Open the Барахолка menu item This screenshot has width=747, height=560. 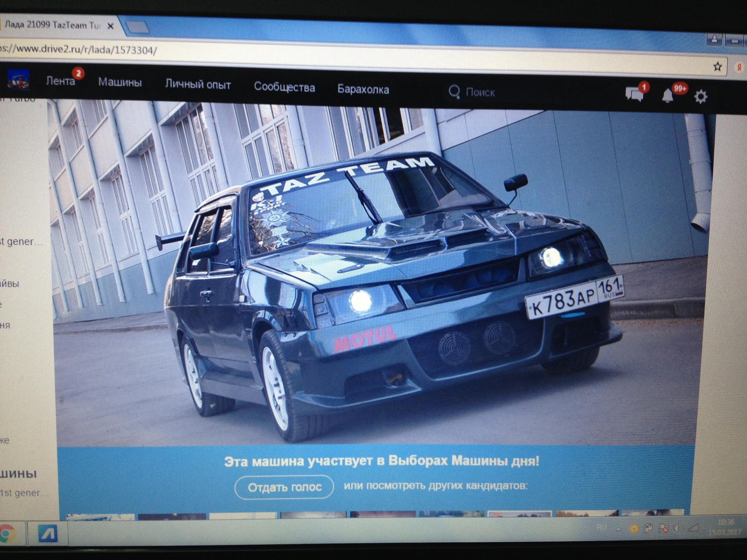[x=363, y=89]
